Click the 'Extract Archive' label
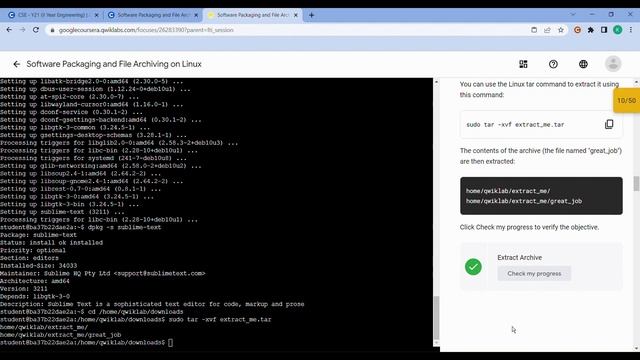Screen dimensions: 640x360 (520, 258)
